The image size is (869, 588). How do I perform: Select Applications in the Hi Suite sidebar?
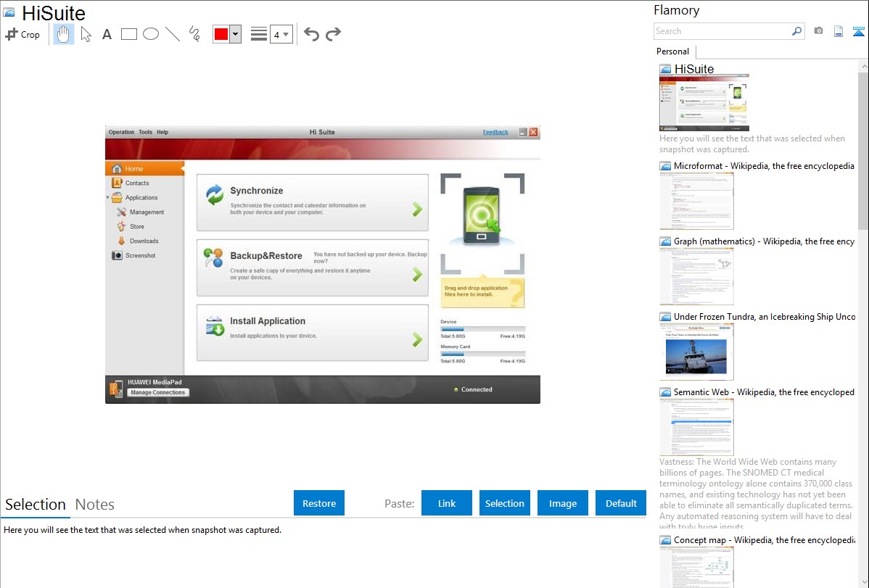[141, 197]
